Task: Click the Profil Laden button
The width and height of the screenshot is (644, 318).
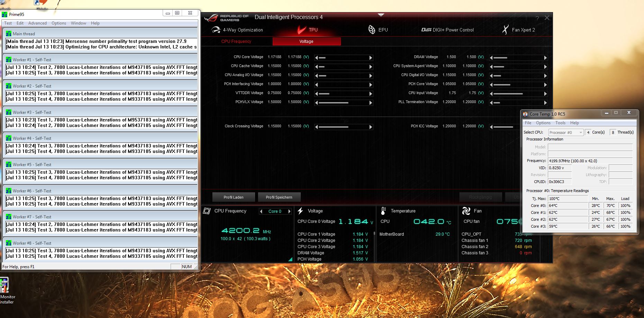Action: (x=234, y=197)
